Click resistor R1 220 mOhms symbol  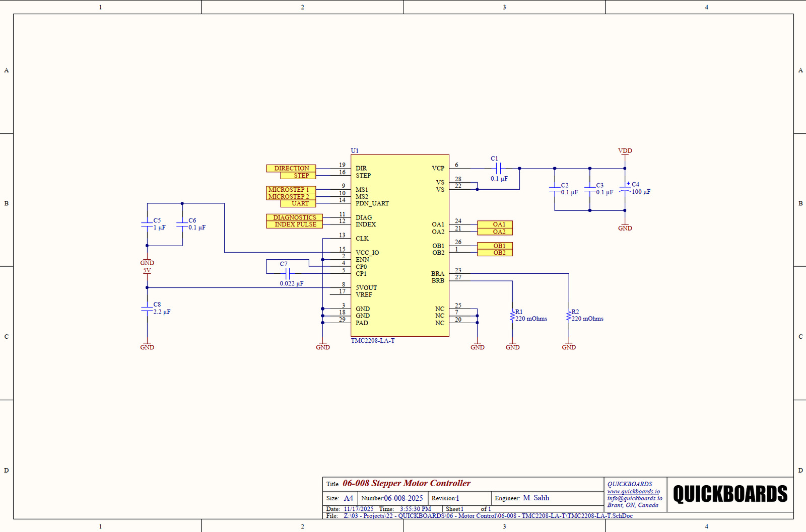[512, 316]
